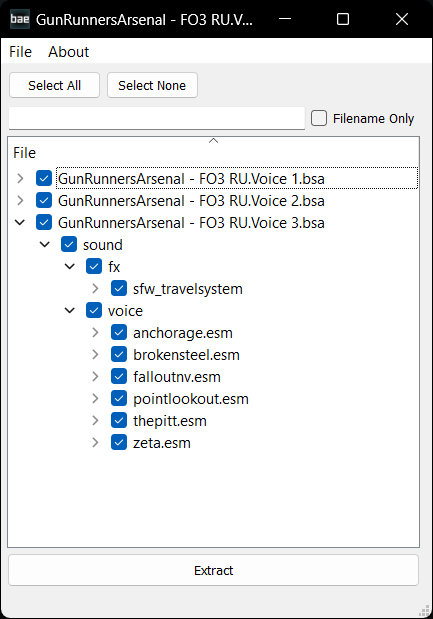Uncheck the sfw_travelsystem checkbox
This screenshot has height=619, width=433.
click(x=119, y=289)
